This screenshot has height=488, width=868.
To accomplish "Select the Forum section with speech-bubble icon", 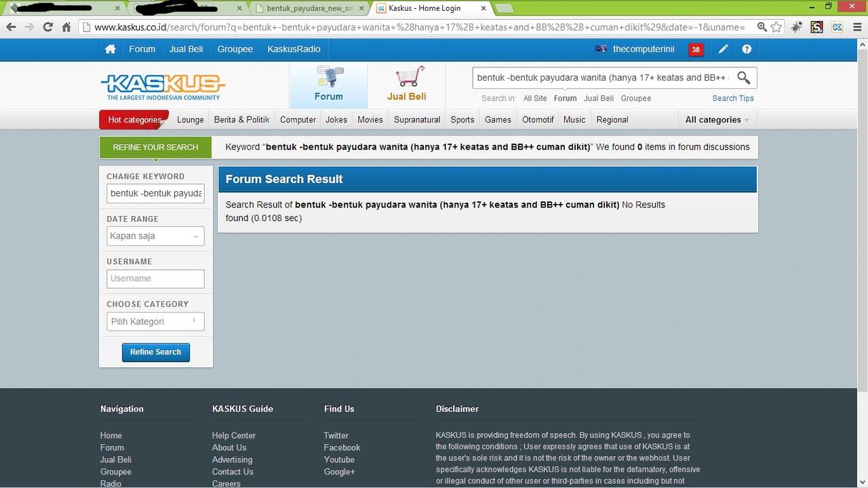I will tap(329, 85).
